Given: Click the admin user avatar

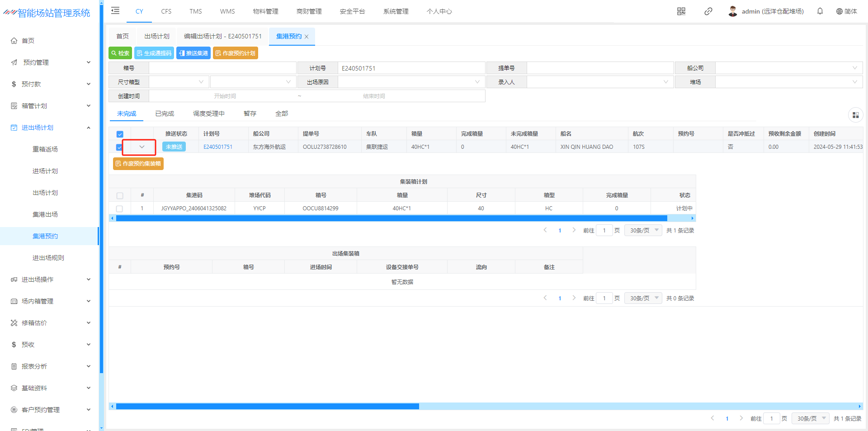Looking at the screenshot, I should pos(732,11).
